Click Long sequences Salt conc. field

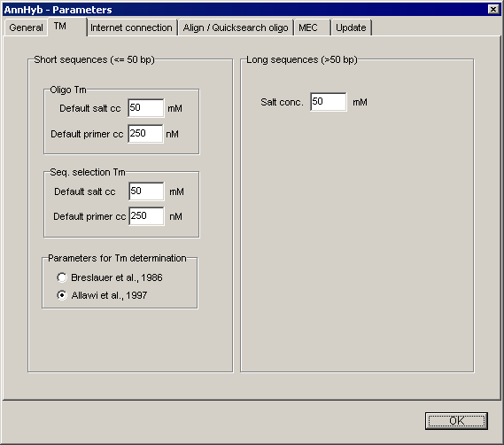coord(329,102)
